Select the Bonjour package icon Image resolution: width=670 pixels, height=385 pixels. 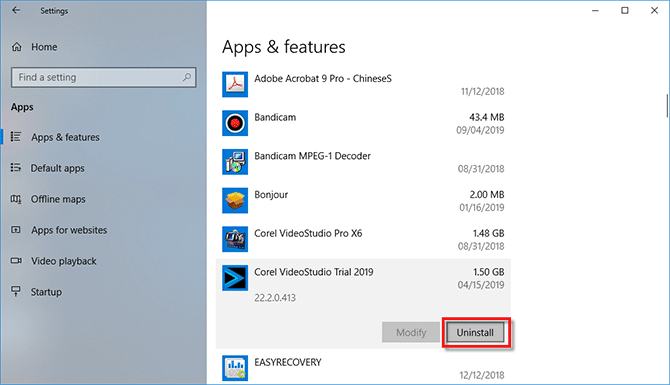point(235,200)
